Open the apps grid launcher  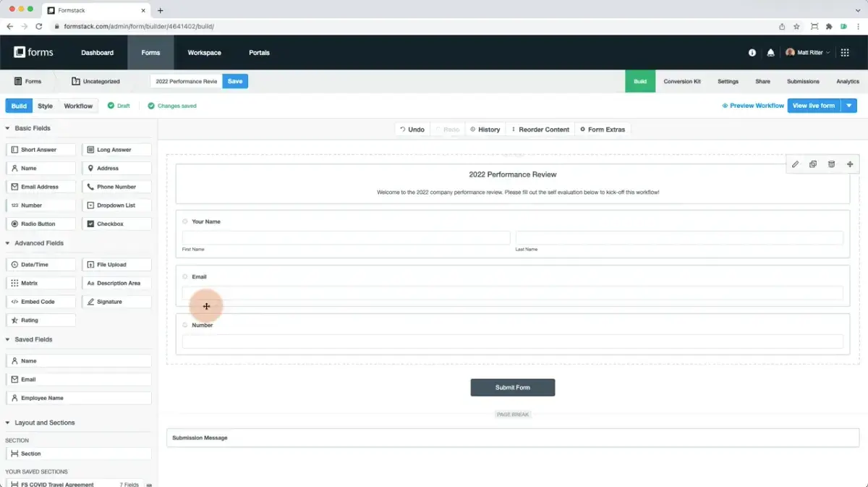(846, 53)
